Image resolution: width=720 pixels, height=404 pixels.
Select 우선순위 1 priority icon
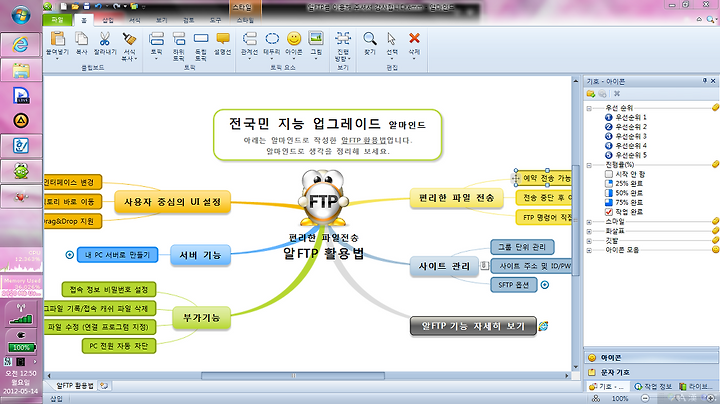point(609,117)
